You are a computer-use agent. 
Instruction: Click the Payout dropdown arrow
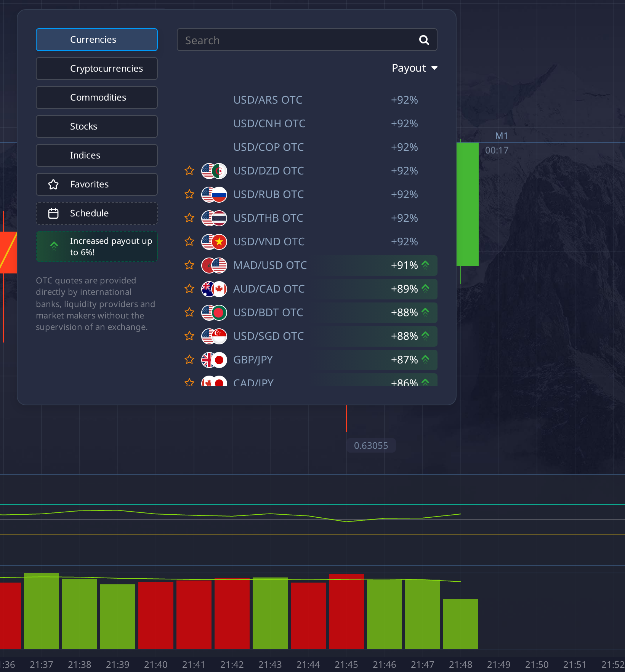click(x=434, y=68)
